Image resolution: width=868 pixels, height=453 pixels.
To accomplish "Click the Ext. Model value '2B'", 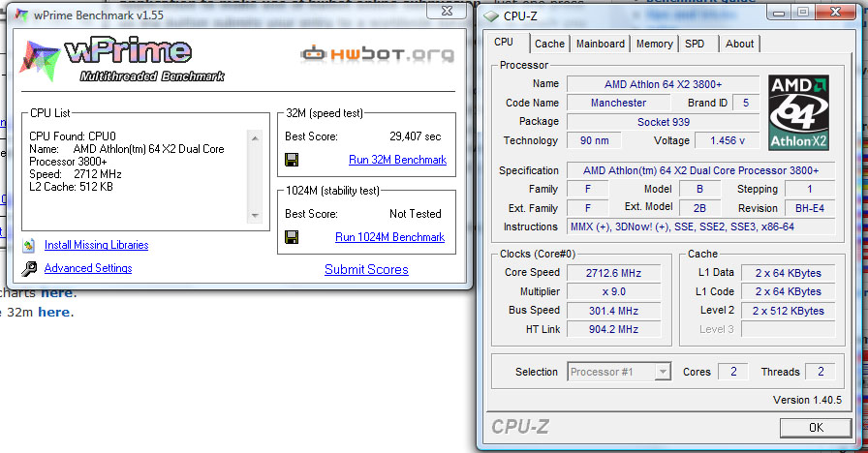I will 699,208.
